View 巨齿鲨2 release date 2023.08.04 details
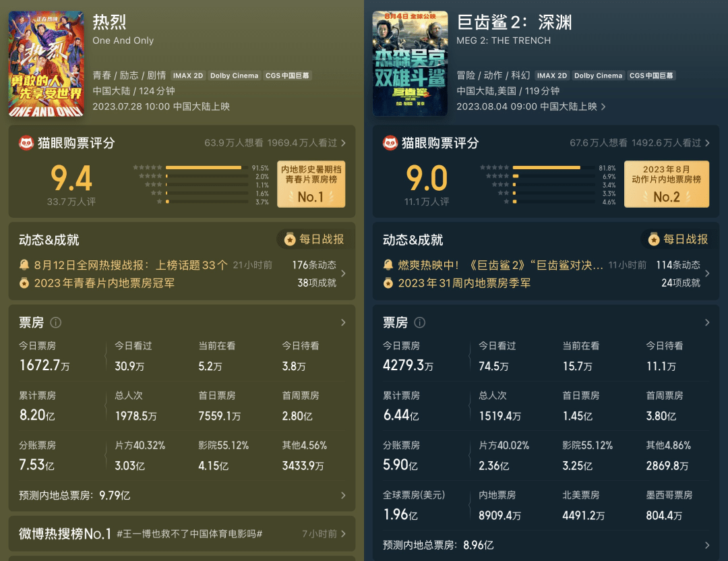This screenshot has height=561, width=728. click(531, 107)
